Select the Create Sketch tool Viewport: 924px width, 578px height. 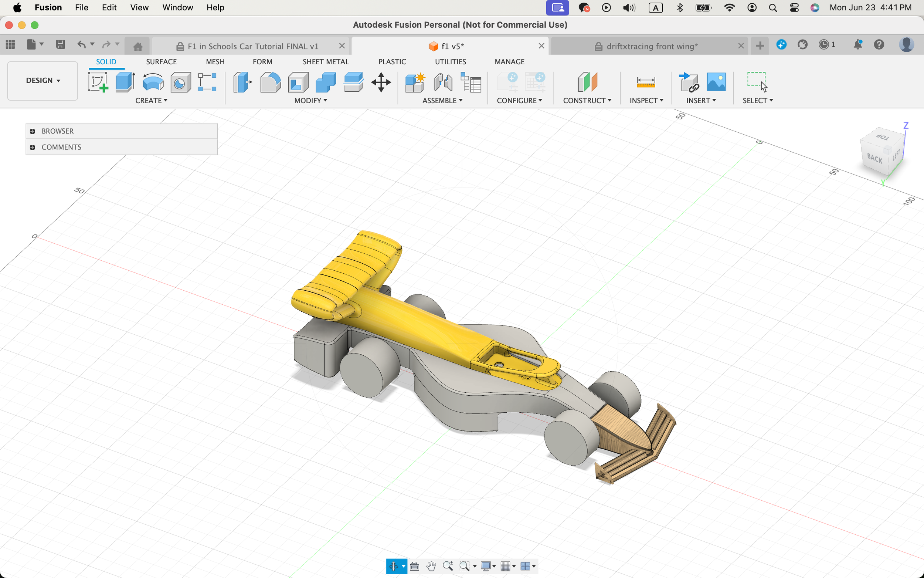[98, 82]
